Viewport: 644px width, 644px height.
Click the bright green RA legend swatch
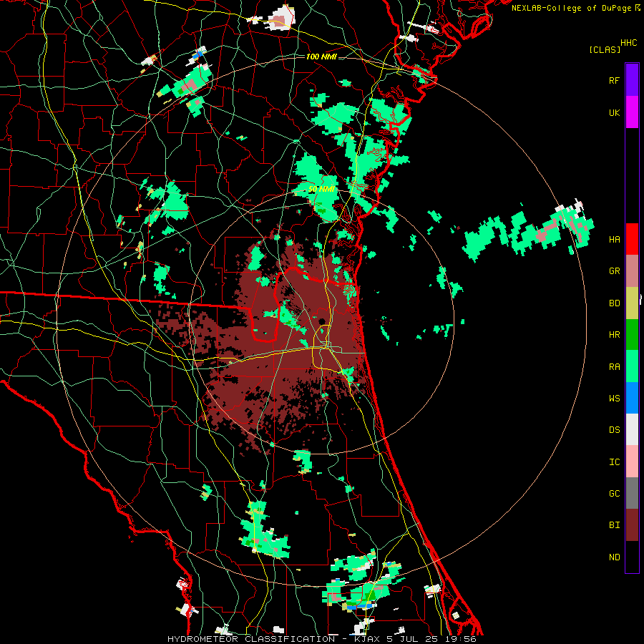click(632, 366)
